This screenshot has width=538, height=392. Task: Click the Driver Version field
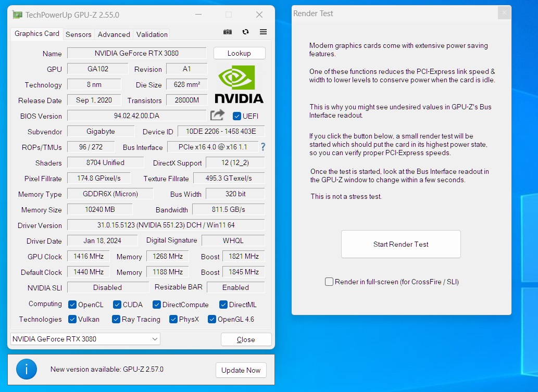point(166,225)
